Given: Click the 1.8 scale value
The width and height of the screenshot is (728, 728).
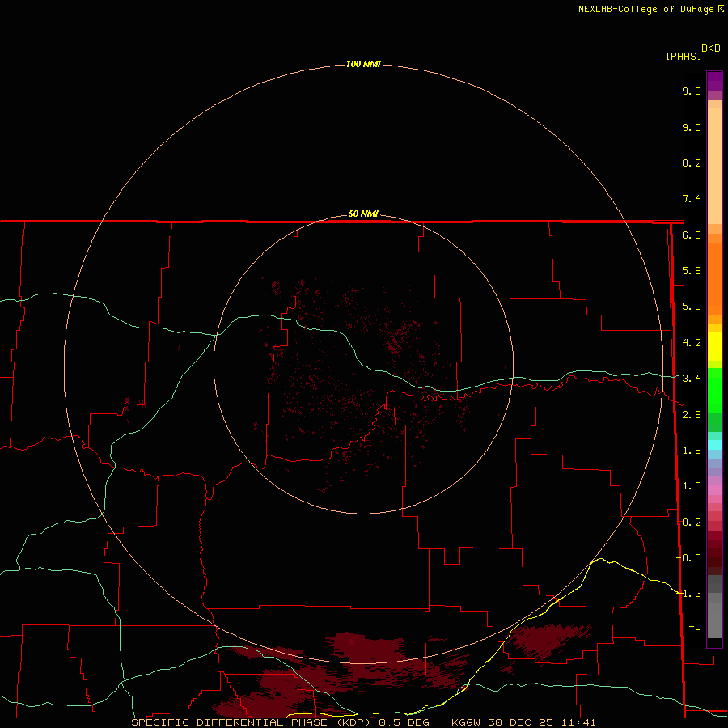Looking at the screenshot, I should pyautogui.click(x=692, y=451).
